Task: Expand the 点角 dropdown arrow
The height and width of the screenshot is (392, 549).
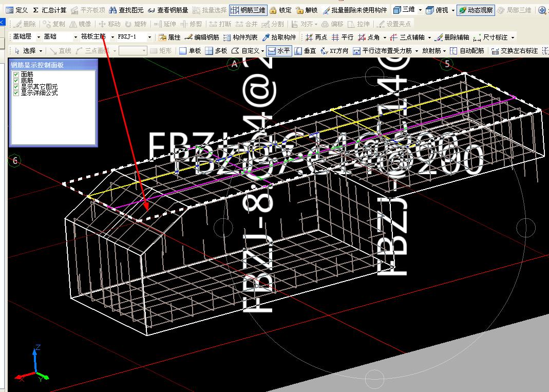Action: pos(385,37)
